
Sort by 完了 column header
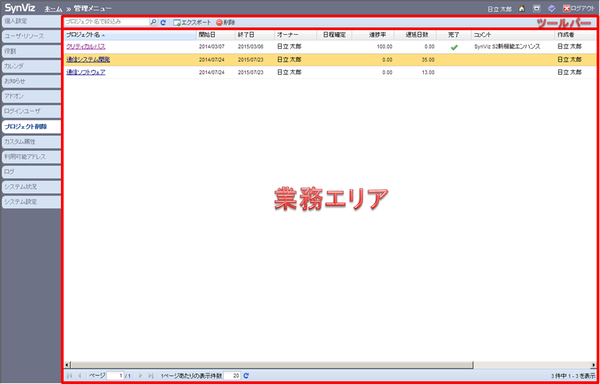[454, 35]
